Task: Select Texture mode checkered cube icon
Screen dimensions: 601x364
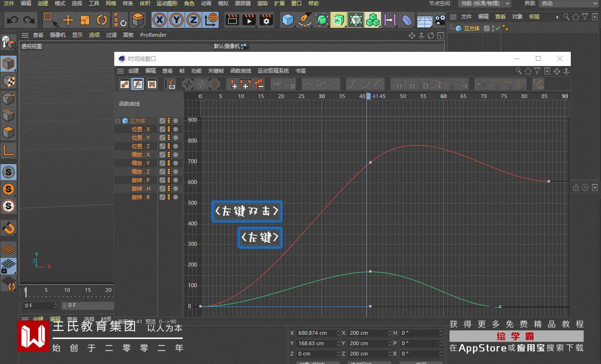Action: point(8,81)
